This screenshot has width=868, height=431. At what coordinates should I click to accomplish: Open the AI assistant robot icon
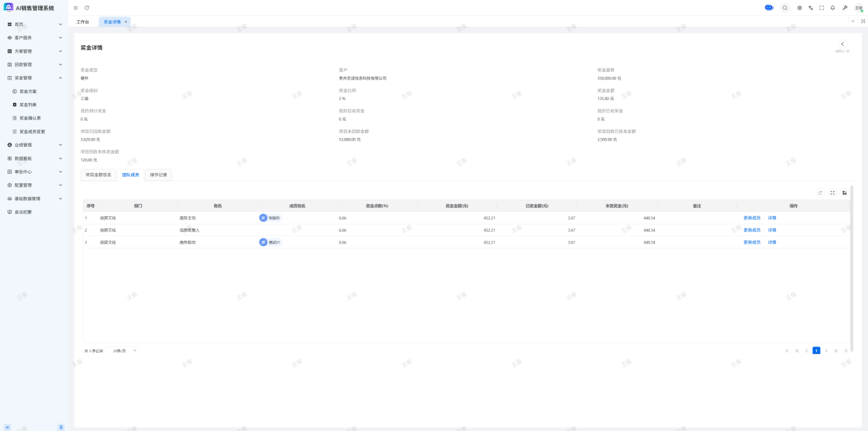769,8
